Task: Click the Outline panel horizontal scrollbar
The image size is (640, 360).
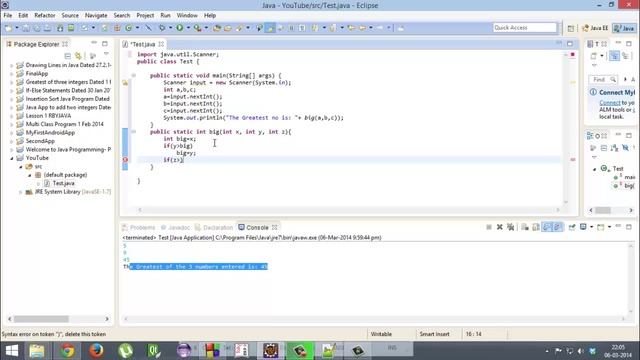Action: 611,210
